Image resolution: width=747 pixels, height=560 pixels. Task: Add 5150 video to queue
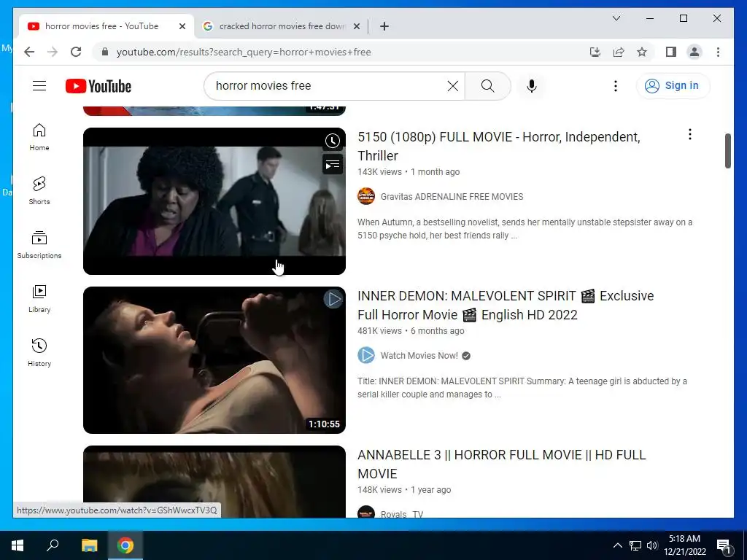pos(333,165)
